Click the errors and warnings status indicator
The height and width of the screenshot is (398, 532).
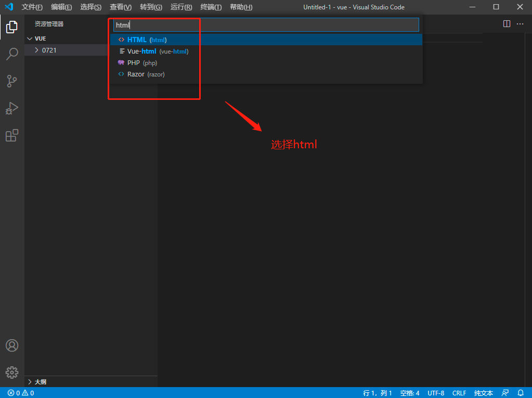21,393
